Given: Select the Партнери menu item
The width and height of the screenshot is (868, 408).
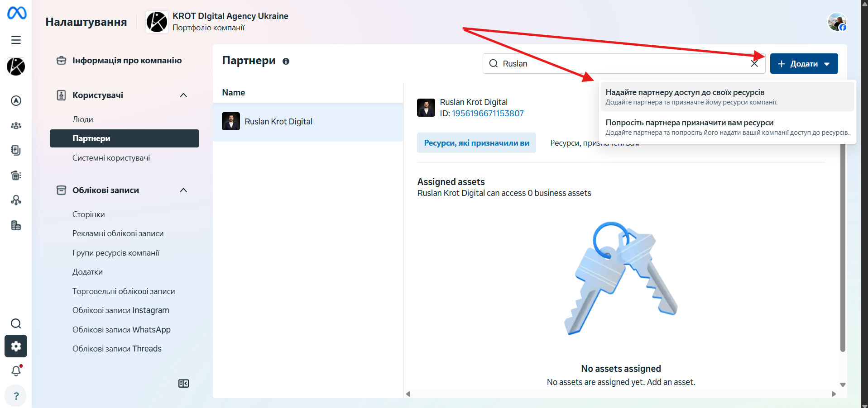Looking at the screenshot, I should coord(125,138).
